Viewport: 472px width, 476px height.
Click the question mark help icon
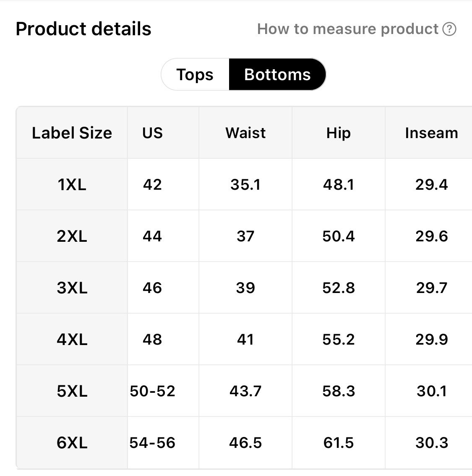449,29
